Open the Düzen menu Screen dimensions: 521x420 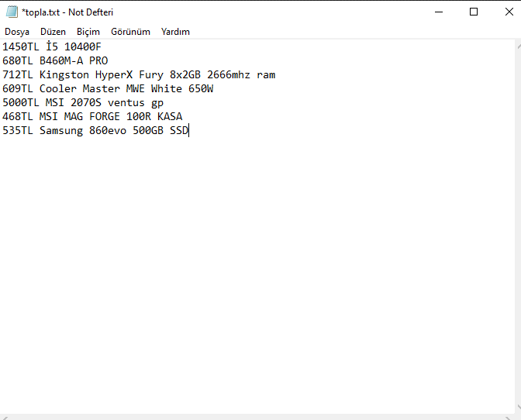click(x=53, y=32)
